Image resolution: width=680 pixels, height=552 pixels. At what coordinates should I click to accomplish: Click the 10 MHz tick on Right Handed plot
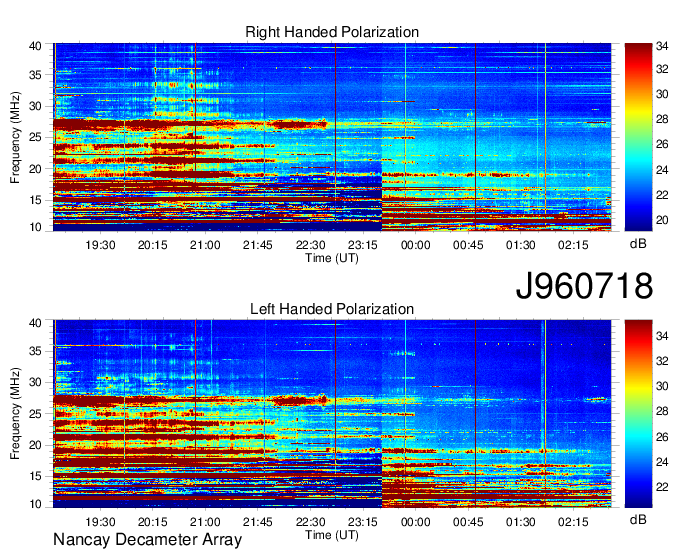click(35, 227)
